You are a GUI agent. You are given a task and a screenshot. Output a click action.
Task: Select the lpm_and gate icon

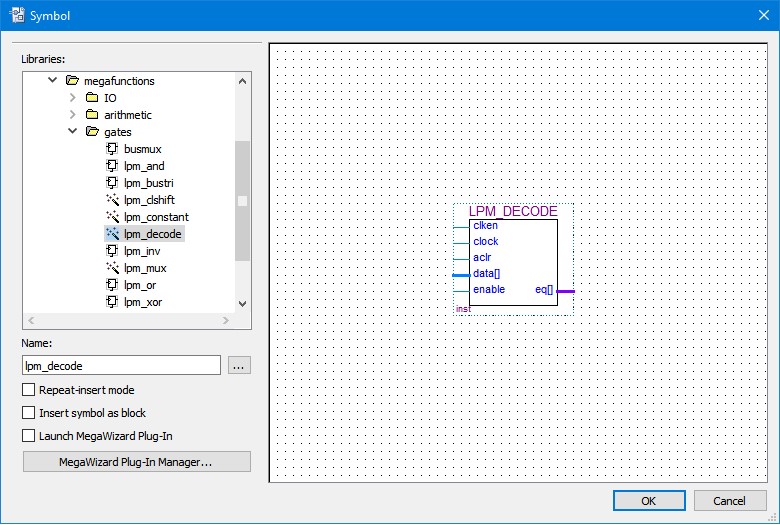pyautogui.click(x=112, y=166)
